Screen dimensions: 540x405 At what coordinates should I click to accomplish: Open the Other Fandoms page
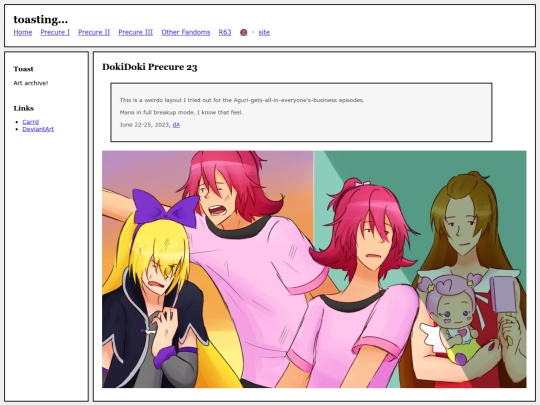pos(186,32)
